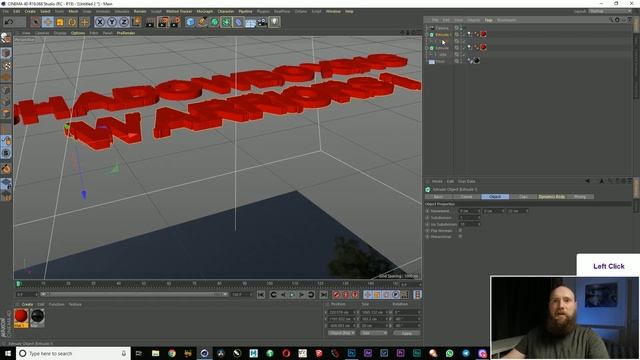This screenshot has width=640, height=360.
Task: Open the Mesh menu
Action: pos(73,11)
